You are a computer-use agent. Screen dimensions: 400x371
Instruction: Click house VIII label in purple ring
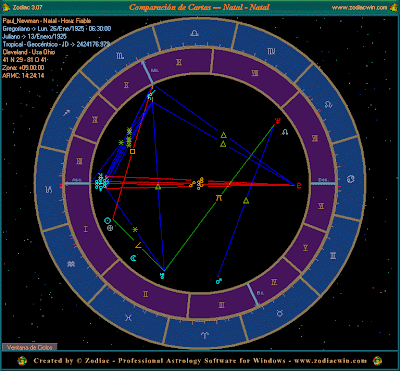tap(255, 73)
